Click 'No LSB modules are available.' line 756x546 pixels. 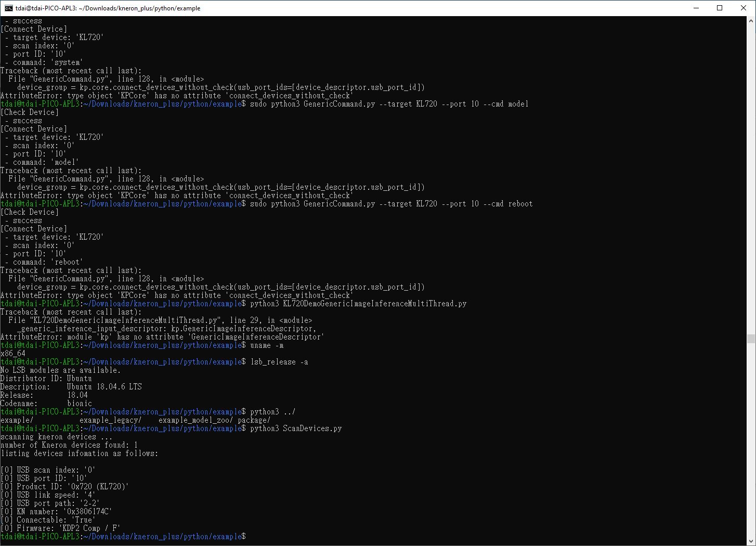tap(60, 370)
